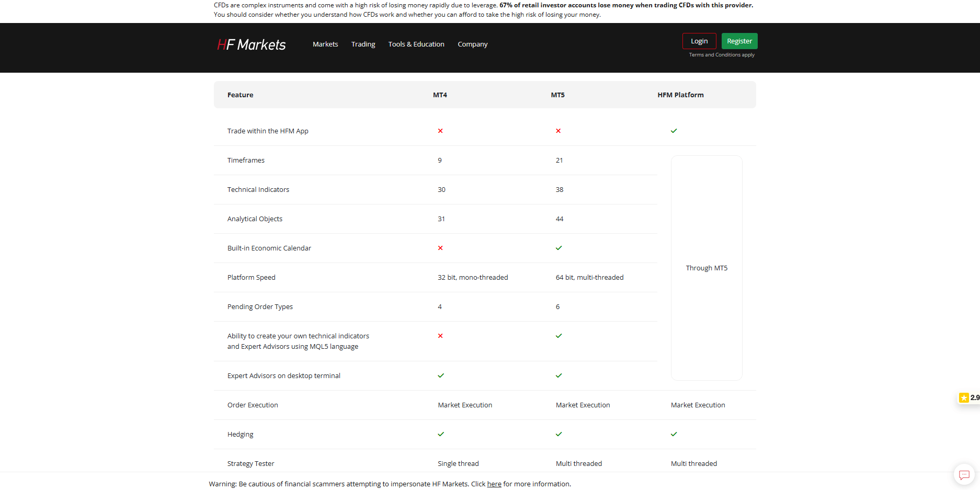Viewport: 980px width, 490px height.
Task: Click MT5 checkmark in Hedging row
Action: (559, 434)
